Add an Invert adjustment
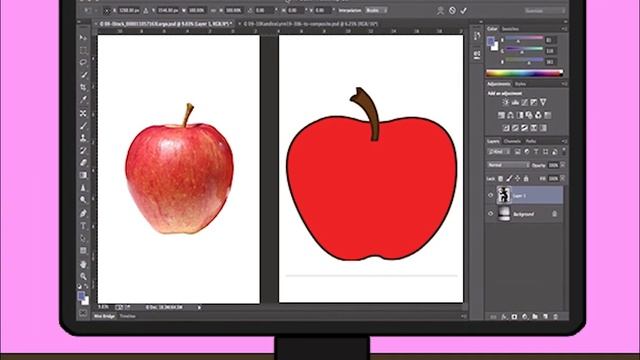The width and height of the screenshot is (640, 360). pos(506,128)
